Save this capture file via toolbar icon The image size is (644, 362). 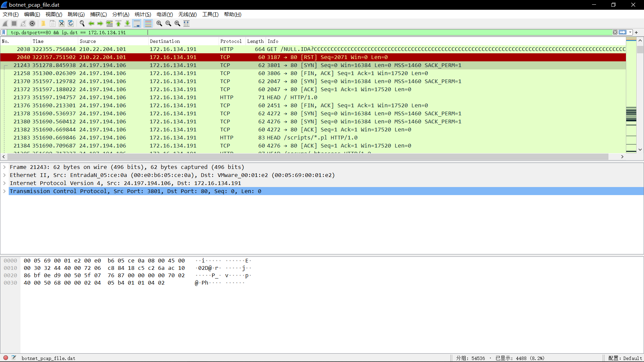(53, 23)
